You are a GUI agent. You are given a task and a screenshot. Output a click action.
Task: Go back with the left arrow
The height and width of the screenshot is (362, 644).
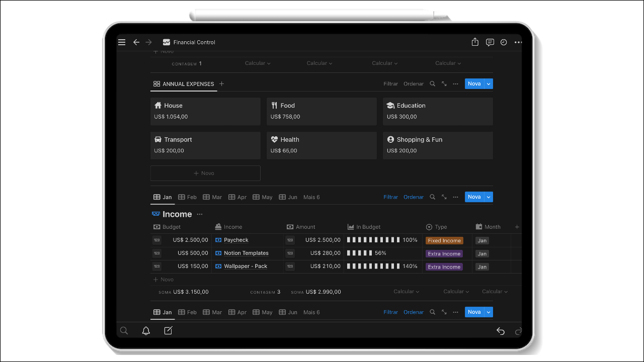coord(136,42)
